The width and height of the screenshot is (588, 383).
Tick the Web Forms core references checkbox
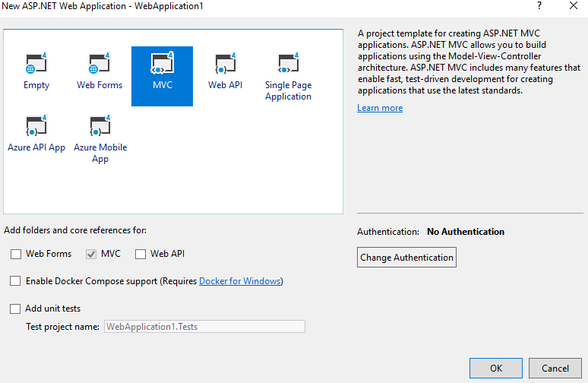coord(16,254)
